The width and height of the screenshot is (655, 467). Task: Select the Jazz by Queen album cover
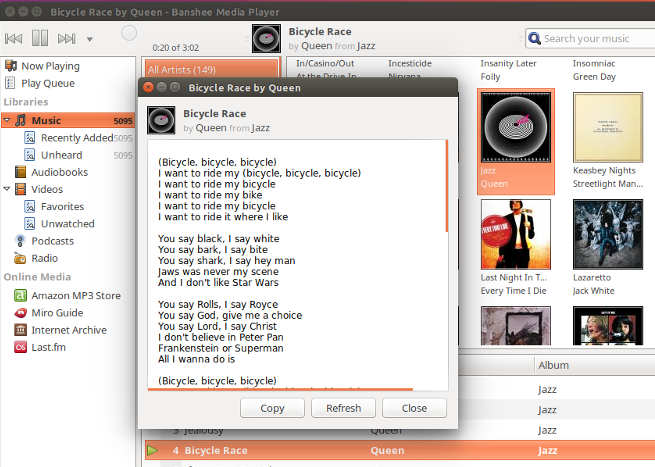point(516,127)
